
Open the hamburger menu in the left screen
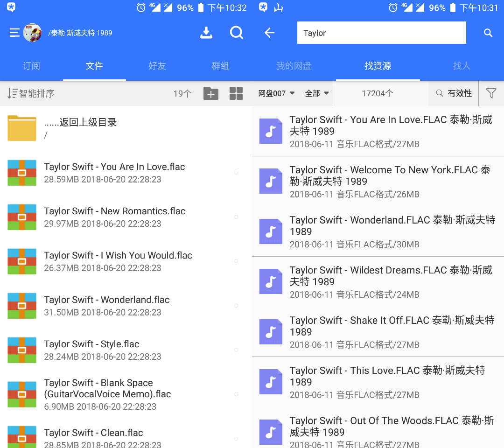(14, 33)
